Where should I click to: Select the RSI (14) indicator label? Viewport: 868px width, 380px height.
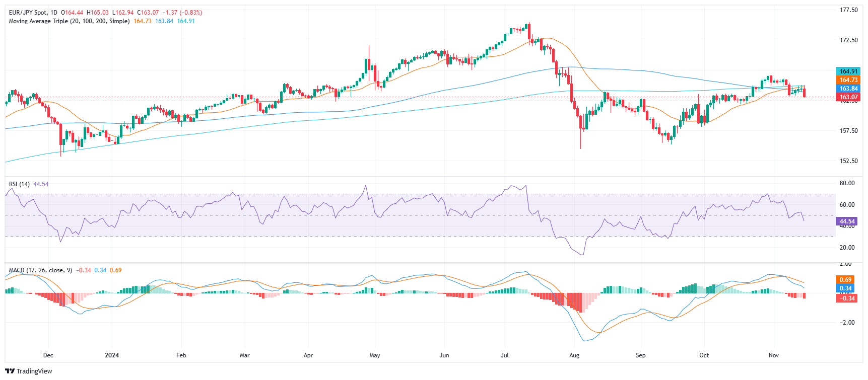coord(19,184)
